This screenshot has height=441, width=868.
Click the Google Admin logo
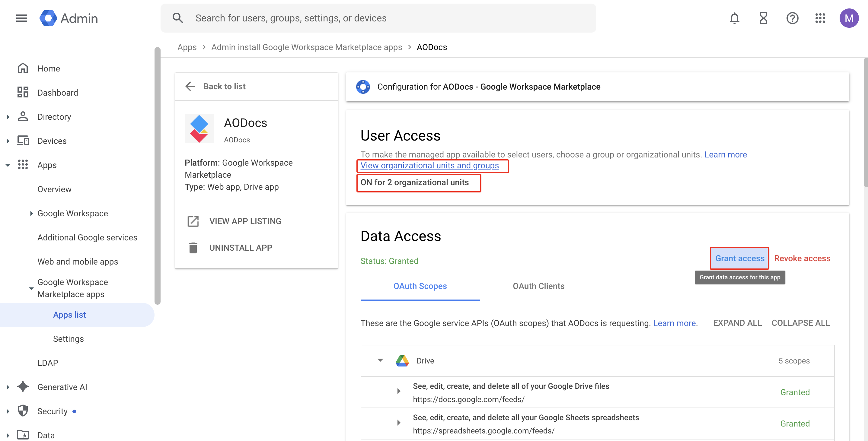(x=69, y=18)
